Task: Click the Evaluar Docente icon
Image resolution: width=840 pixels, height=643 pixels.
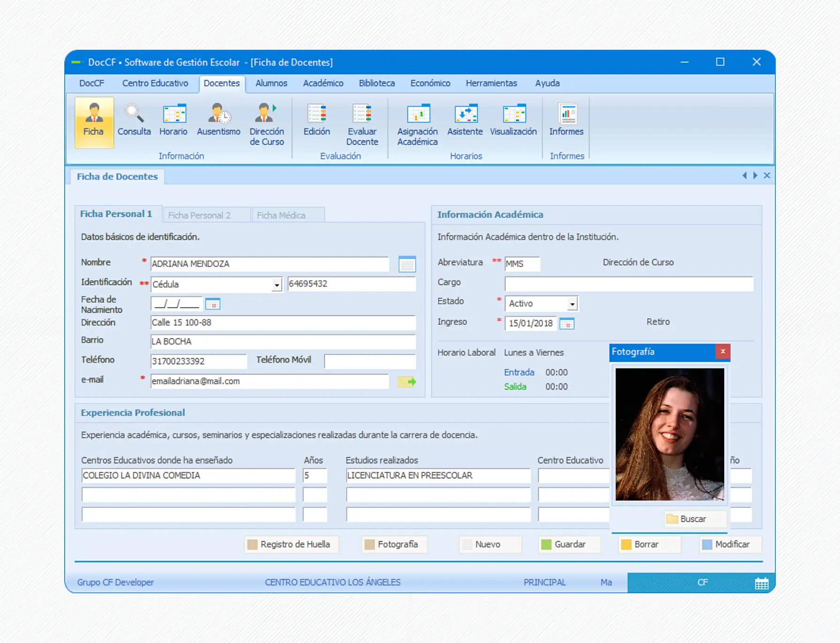Action: pyautogui.click(x=362, y=124)
